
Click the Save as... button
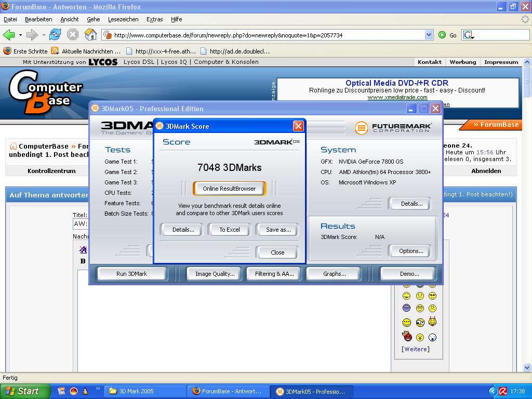(x=278, y=230)
